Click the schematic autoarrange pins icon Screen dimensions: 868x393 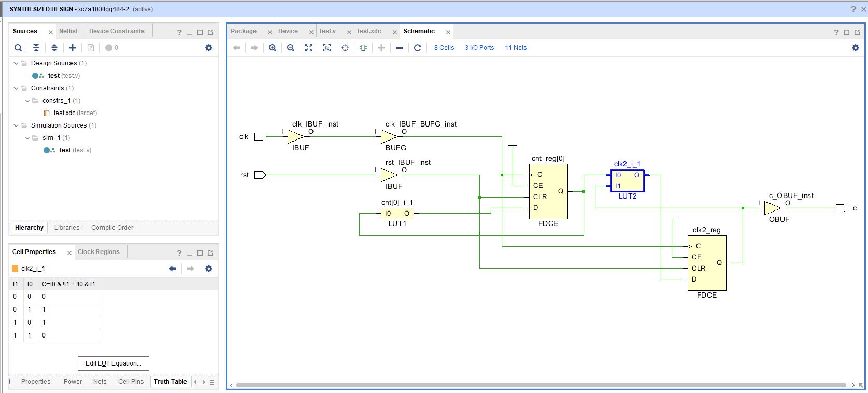click(x=363, y=48)
